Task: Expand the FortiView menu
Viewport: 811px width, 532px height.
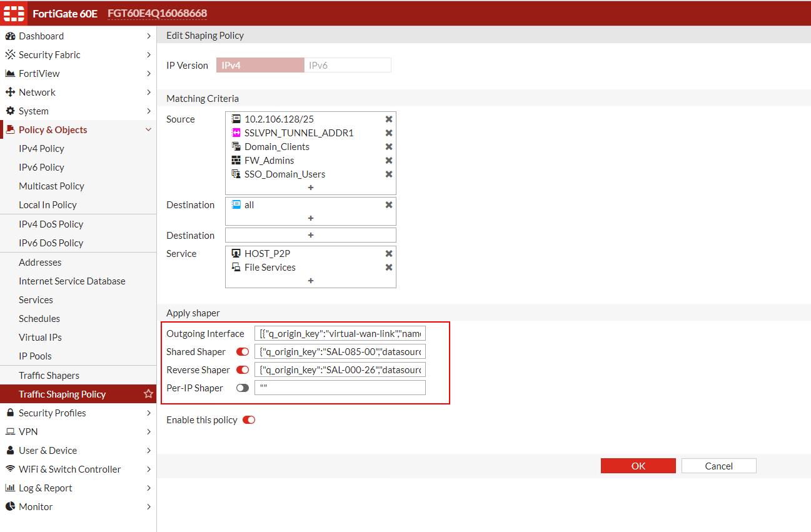Action: (149, 74)
